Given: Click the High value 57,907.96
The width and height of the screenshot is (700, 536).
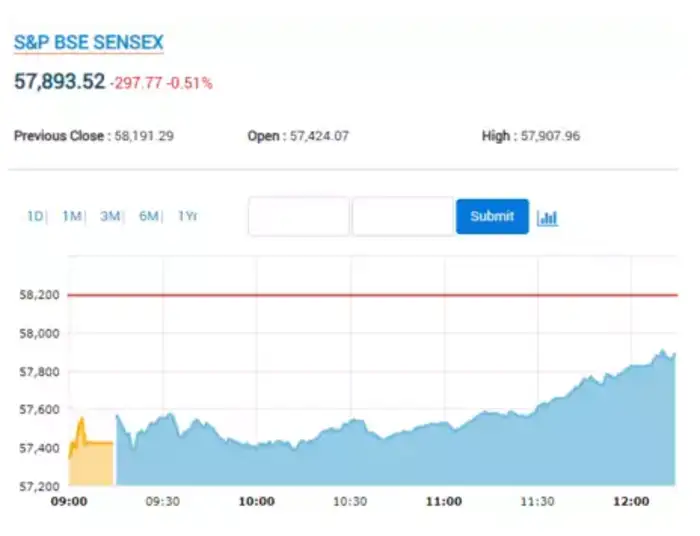Looking at the screenshot, I should click(x=550, y=135).
